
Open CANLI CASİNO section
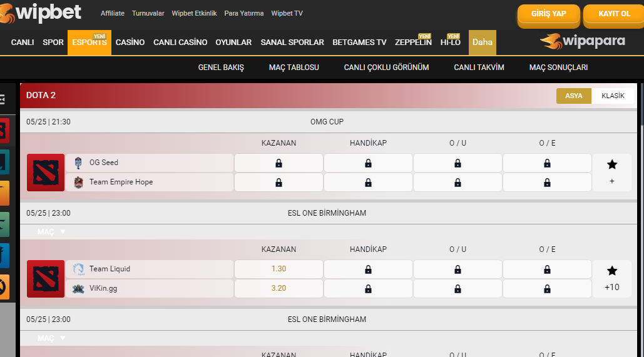point(180,43)
